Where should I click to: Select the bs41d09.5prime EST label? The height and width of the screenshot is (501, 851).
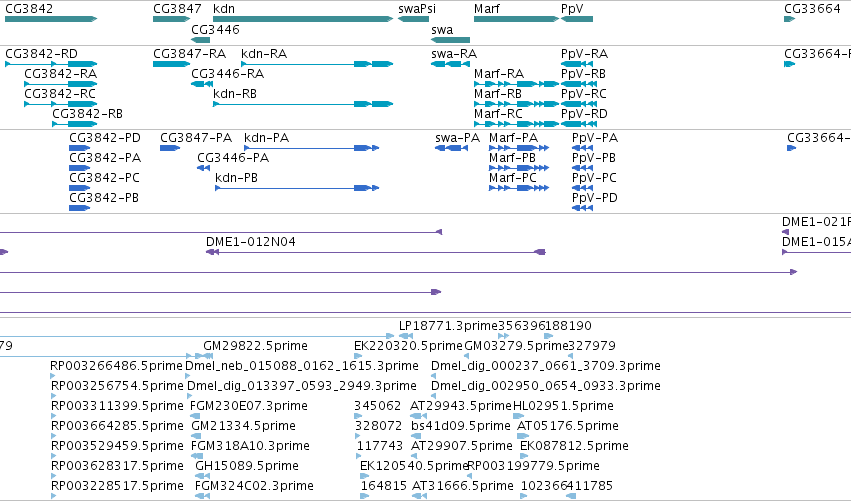coord(461,426)
